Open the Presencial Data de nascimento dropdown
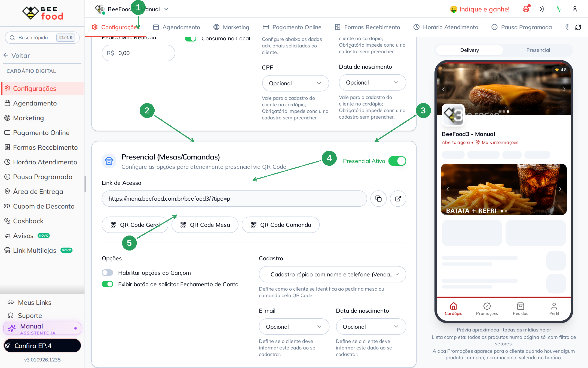Viewport: 588px width, 368px height. 371,327
